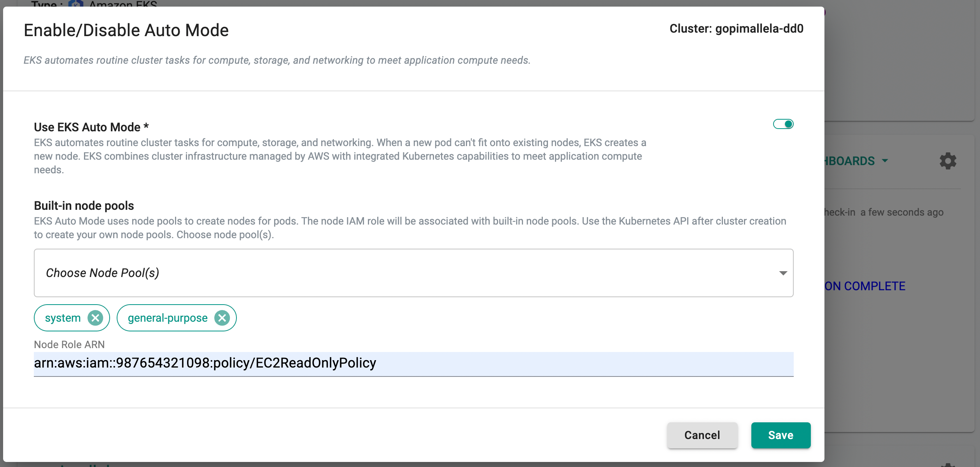
Task: Click the Enable/Disable Auto Mode title
Action: tap(126, 30)
